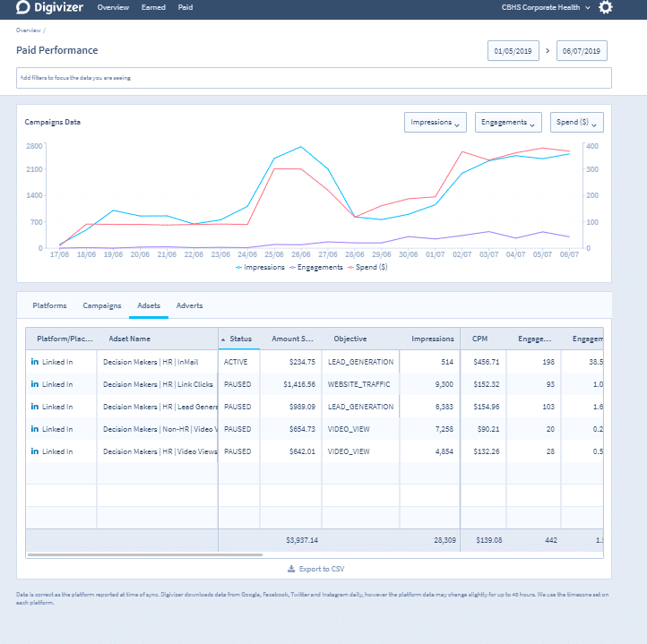
Task: Click the Export to CSV download icon
Action: pyautogui.click(x=290, y=569)
